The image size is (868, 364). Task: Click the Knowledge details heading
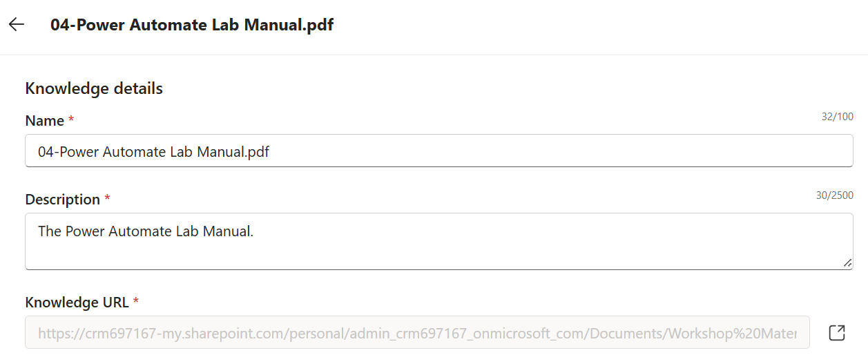(x=94, y=88)
